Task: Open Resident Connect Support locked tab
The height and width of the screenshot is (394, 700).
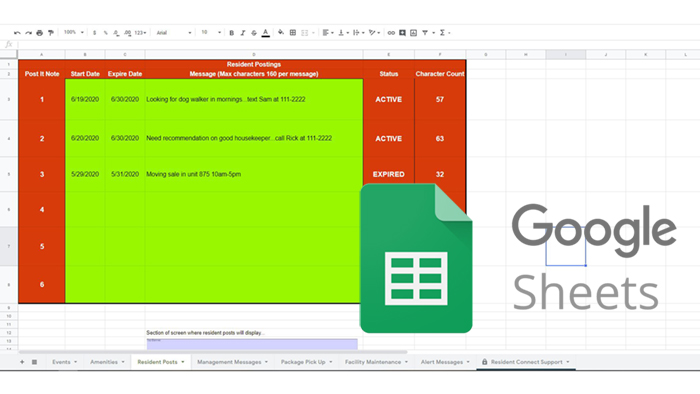Action: (x=526, y=362)
